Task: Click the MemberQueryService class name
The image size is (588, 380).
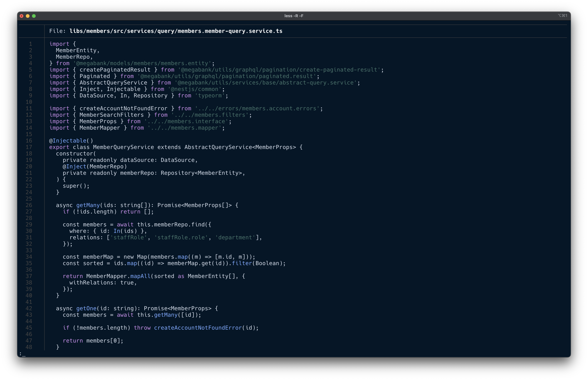Action: 123,147
